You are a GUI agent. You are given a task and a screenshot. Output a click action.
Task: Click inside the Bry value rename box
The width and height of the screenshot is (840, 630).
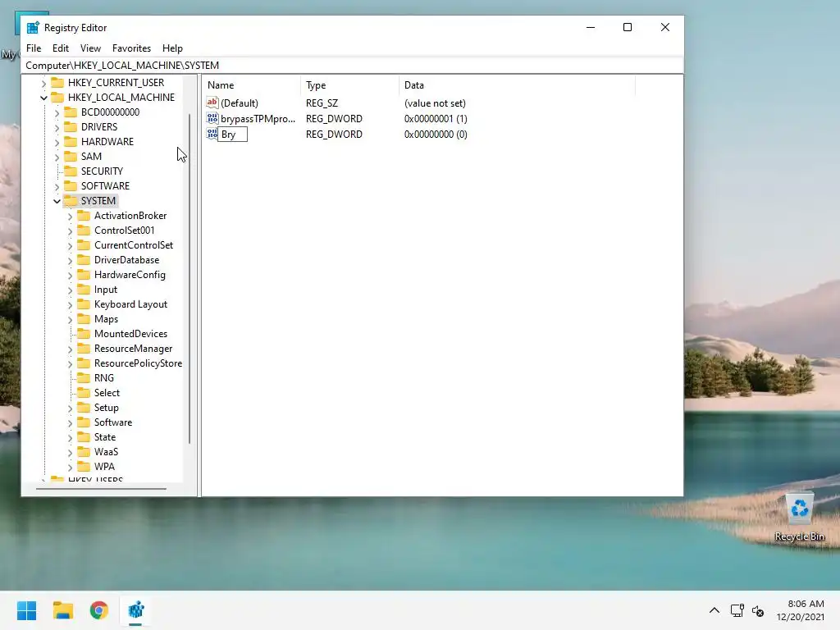point(233,134)
